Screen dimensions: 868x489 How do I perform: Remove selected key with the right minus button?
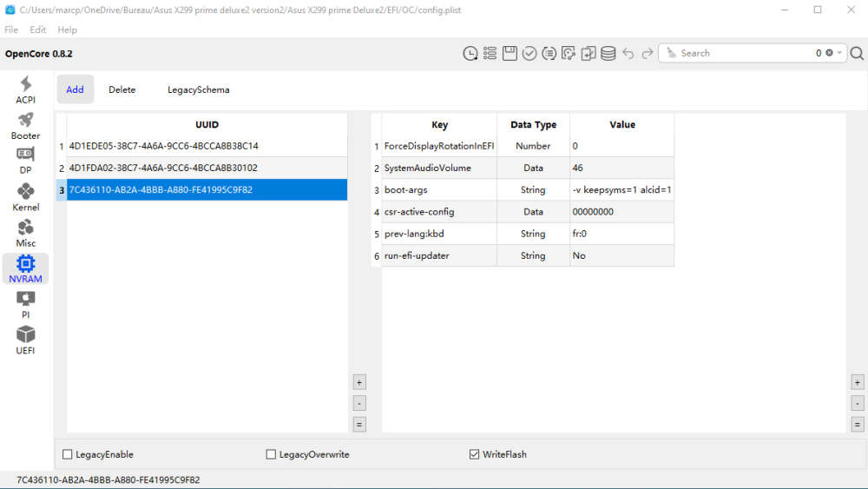click(x=857, y=403)
